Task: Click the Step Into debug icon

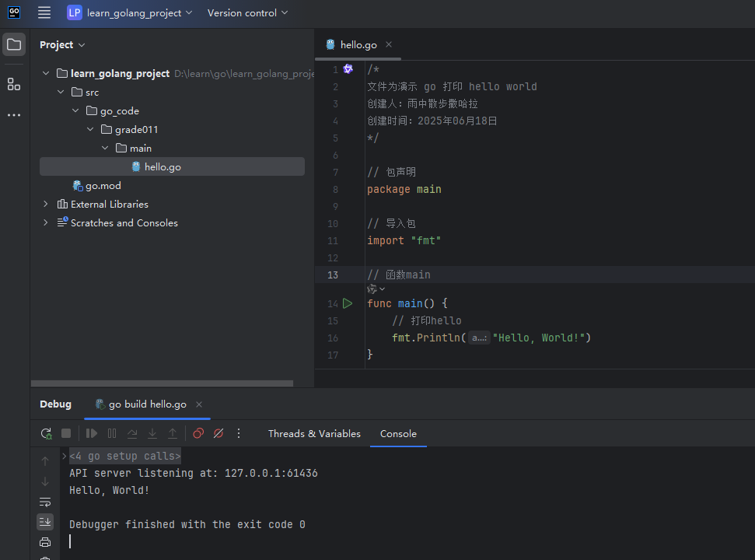Action: tap(152, 433)
